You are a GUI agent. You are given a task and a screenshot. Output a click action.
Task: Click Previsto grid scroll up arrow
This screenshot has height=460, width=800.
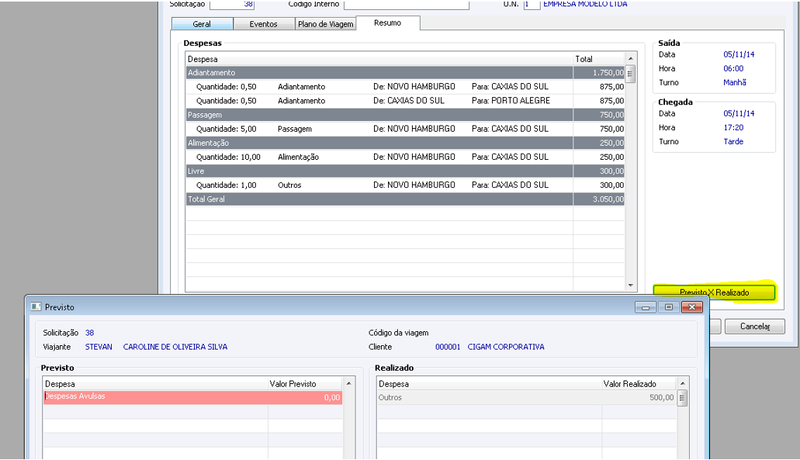(349, 384)
